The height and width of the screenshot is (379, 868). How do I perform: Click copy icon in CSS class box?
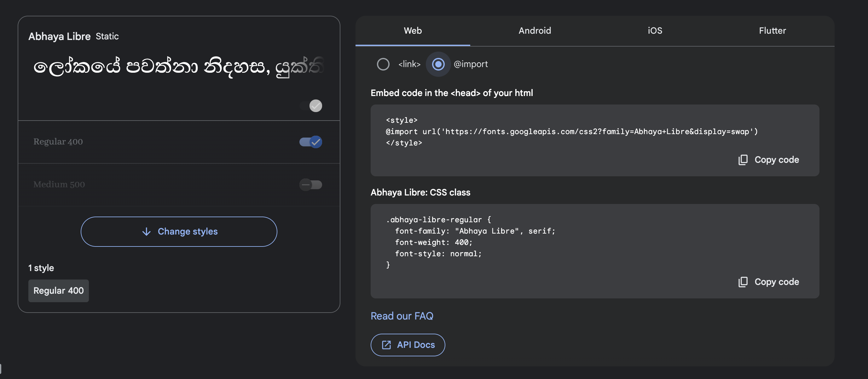point(743,282)
